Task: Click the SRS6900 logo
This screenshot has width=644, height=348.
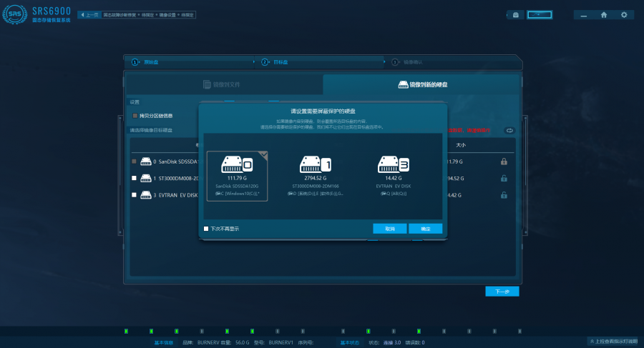Action: [37, 14]
